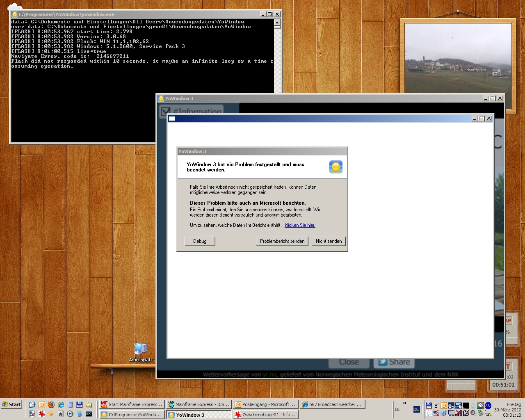Launch Internet Explorer from quick launch
Viewport: 525px width, 420px height.
[61, 405]
